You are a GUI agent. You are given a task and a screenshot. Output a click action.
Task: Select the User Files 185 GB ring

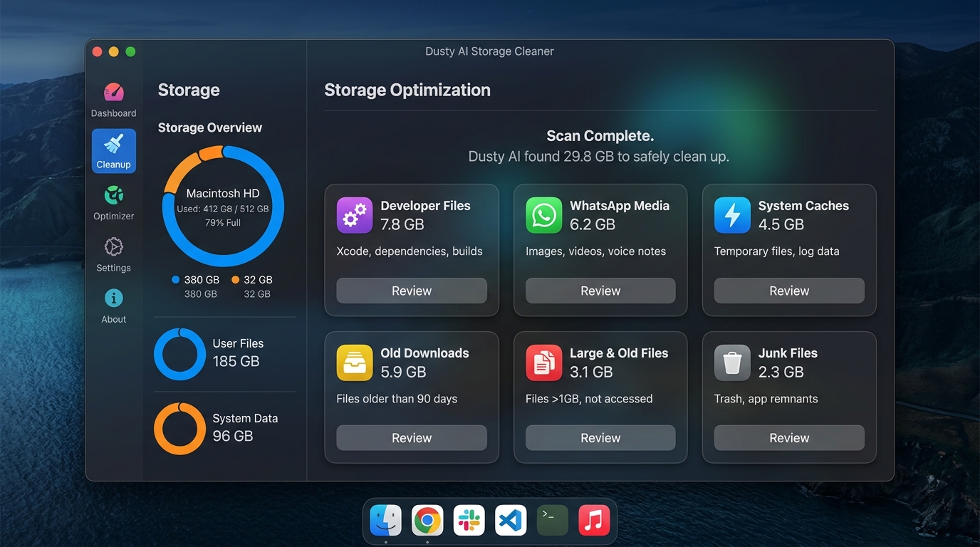coord(179,354)
